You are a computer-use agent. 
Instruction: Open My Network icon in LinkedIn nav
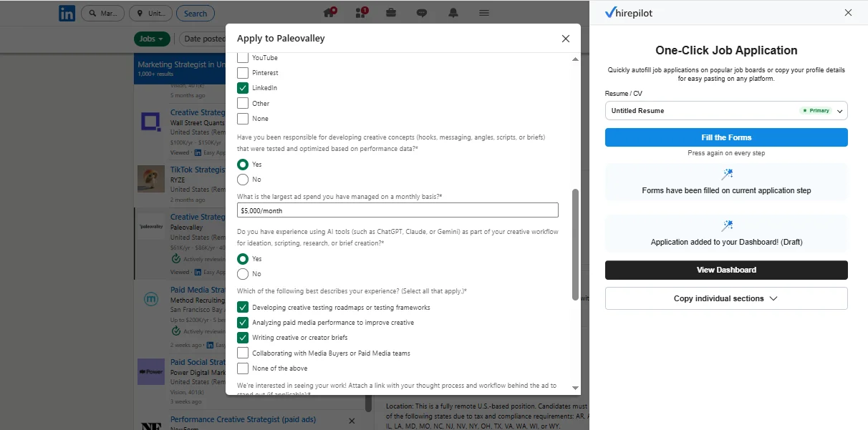361,13
